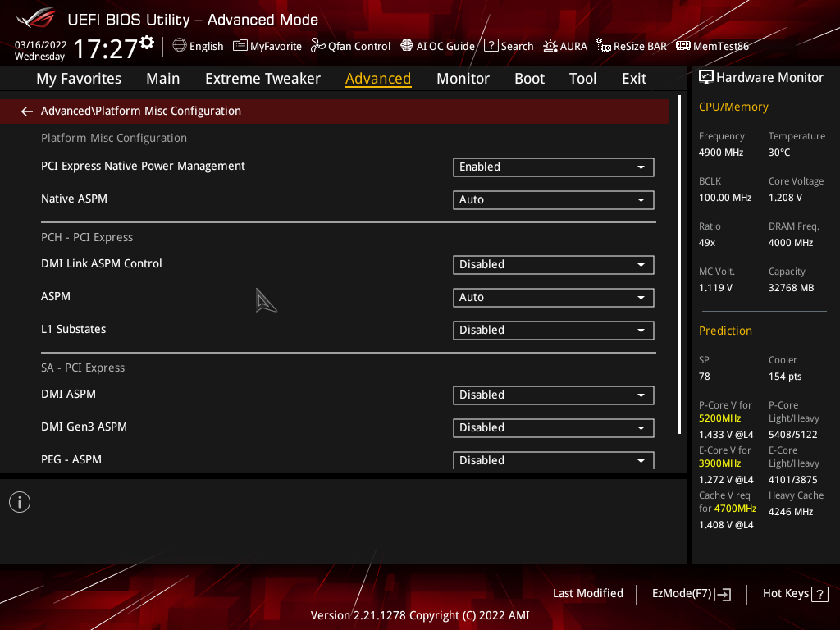This screenshot has width=840, height=630.
Task: Open the AURA lighting settings
Action: [564, 46]
